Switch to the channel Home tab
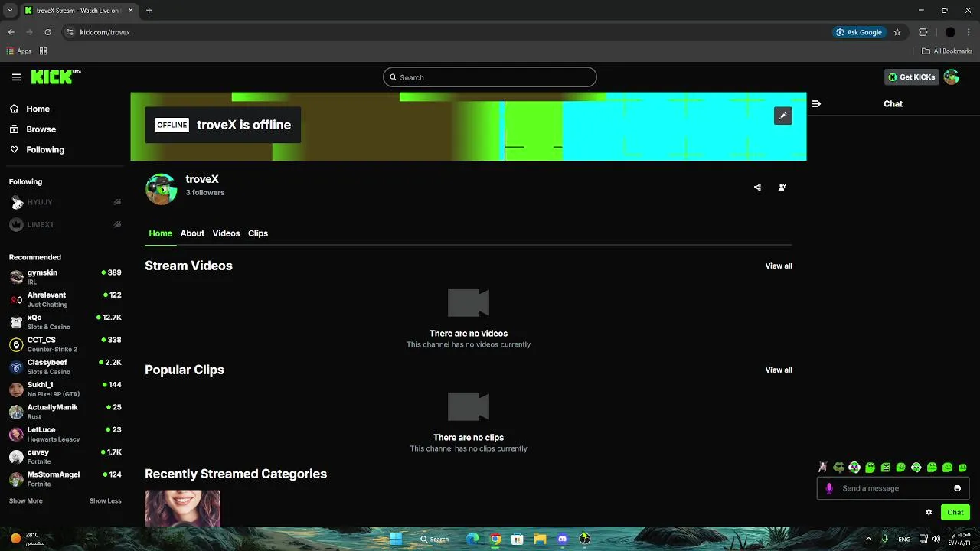Image resolution: width=980 pixels, height=551 pixels. [x=160, y=233]
